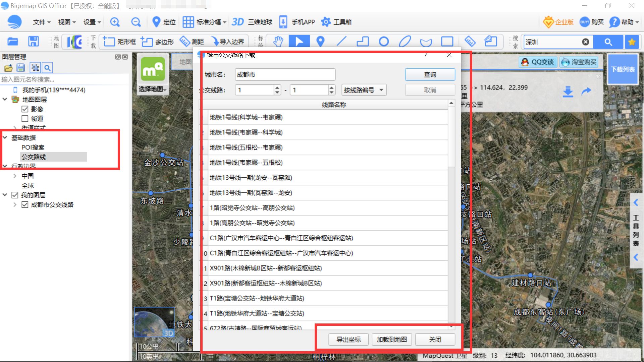Select the circle drawing tool
Screen dimensions: 644x362
[384, 42]
